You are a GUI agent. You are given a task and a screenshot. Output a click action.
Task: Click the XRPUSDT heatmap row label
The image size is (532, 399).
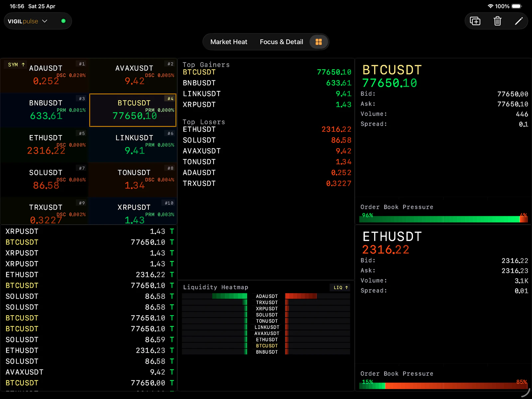[267, 309]
